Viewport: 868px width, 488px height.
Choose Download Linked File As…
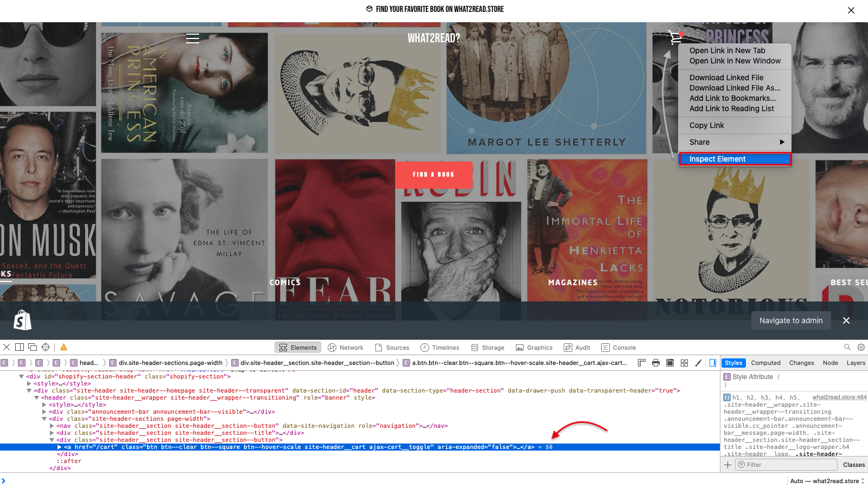coord(735,88)
